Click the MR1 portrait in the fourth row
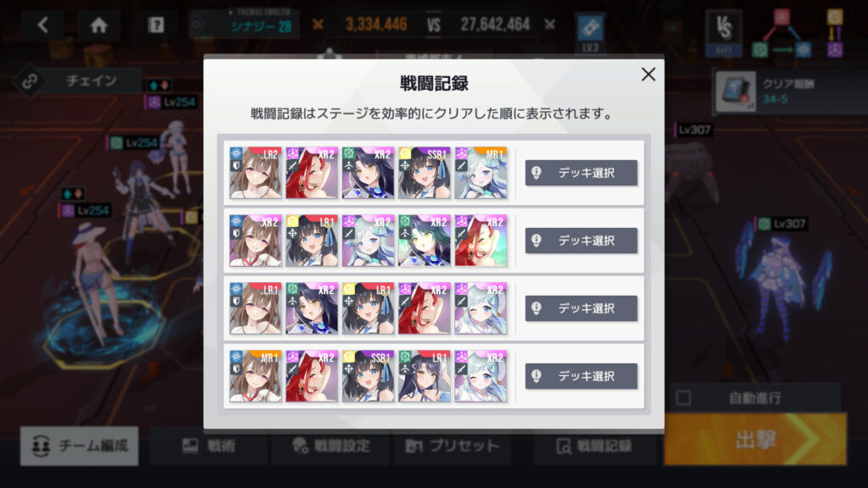868x488 pixels. 255,376
